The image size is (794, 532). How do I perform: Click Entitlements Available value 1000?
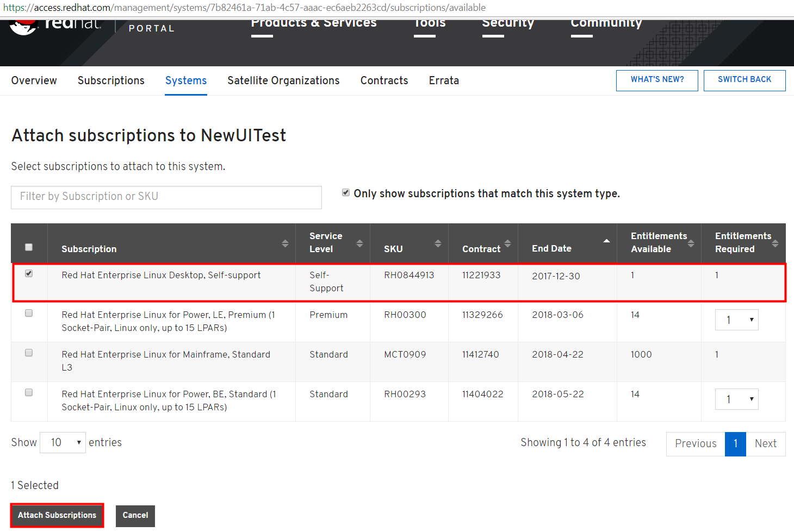click(x=641, y=354)
